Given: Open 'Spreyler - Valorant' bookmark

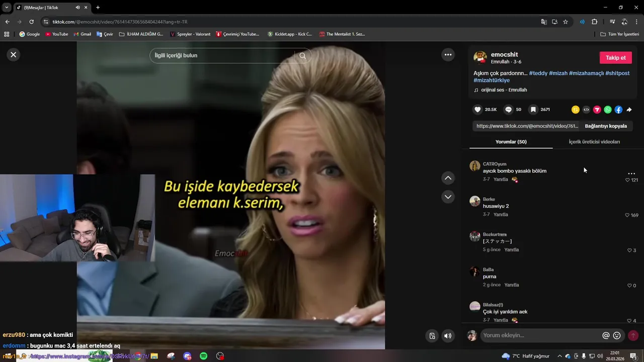Looking at the screenshot, I should coord(190,34).
